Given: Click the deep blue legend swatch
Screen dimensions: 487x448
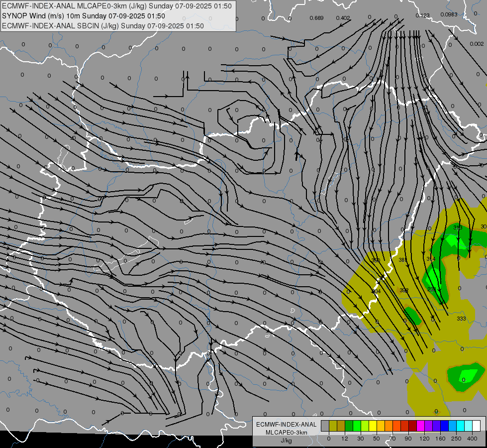Looking at the screenshot, I should (444, 426).
